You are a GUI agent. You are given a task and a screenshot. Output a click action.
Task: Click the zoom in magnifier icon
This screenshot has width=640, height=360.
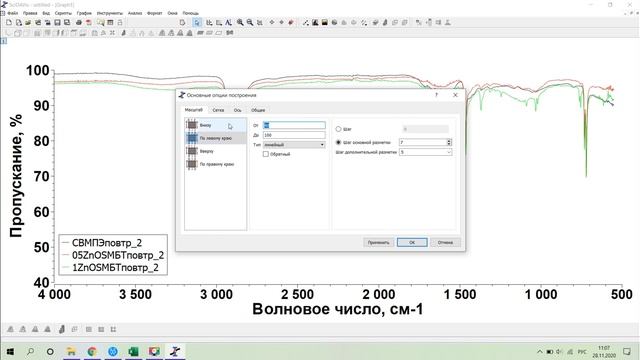pyautogui.click(x=240, y=22)
